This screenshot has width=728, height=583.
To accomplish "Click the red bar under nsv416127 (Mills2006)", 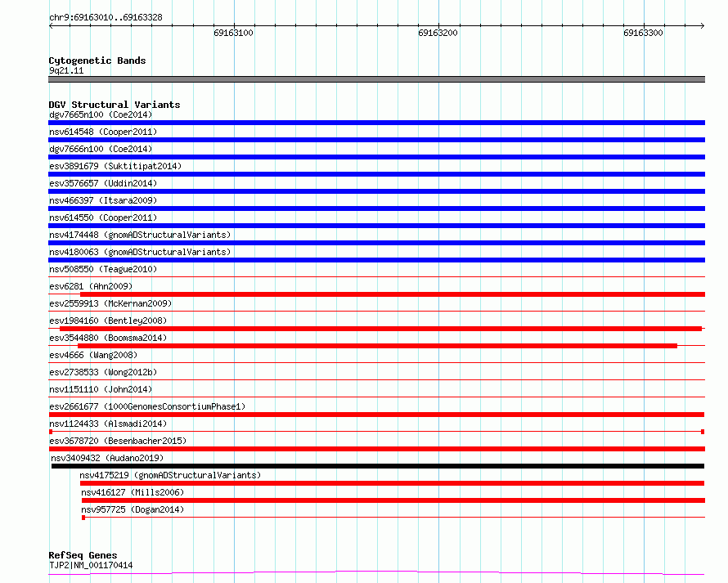I will click(393, 500).
